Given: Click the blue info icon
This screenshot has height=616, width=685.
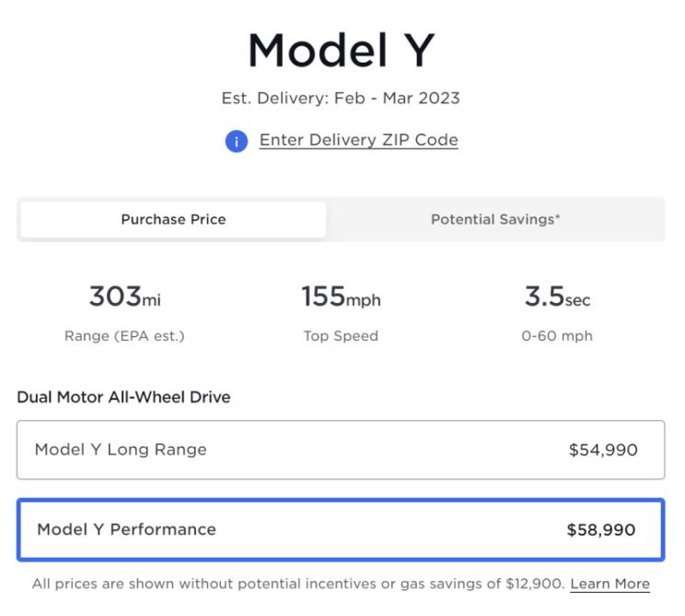Looking at the screenshot, I should pyautogui.click(x=237, y=141).
